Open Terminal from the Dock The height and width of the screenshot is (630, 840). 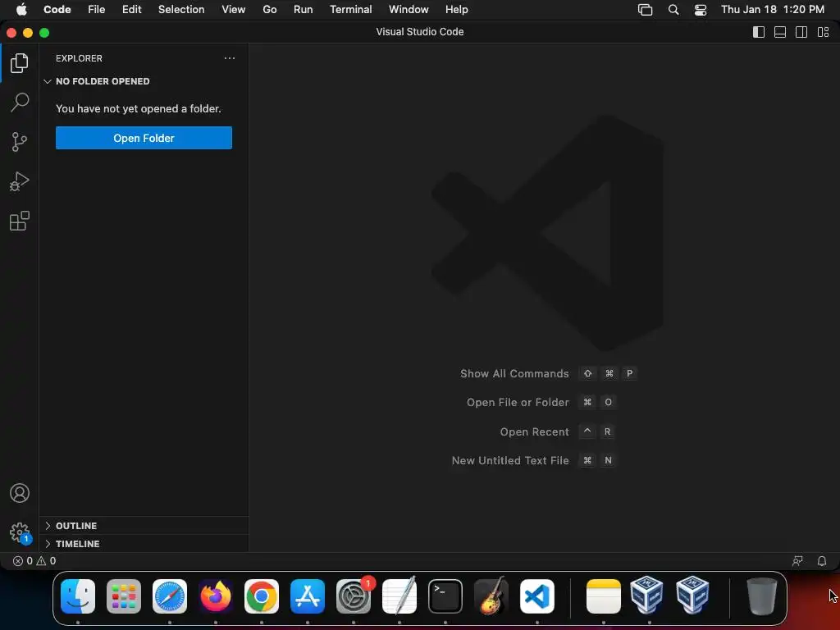pyautogui.click(x=445, y=596)
